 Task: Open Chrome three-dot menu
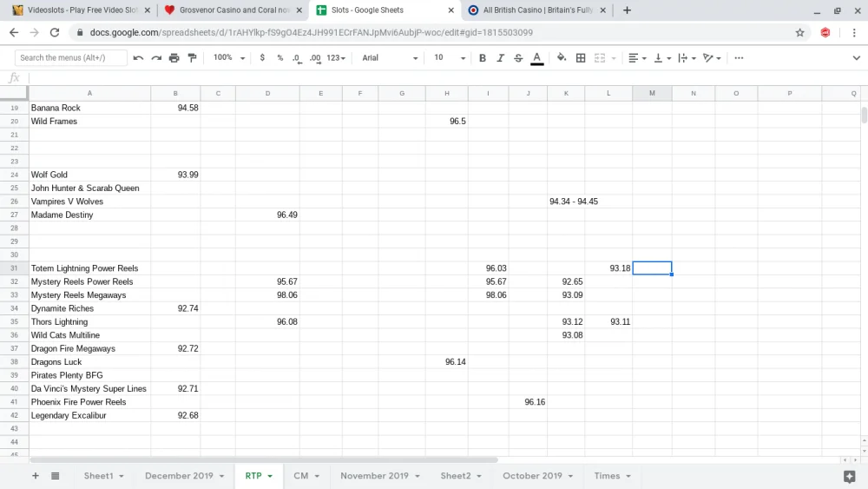(854, 33)
